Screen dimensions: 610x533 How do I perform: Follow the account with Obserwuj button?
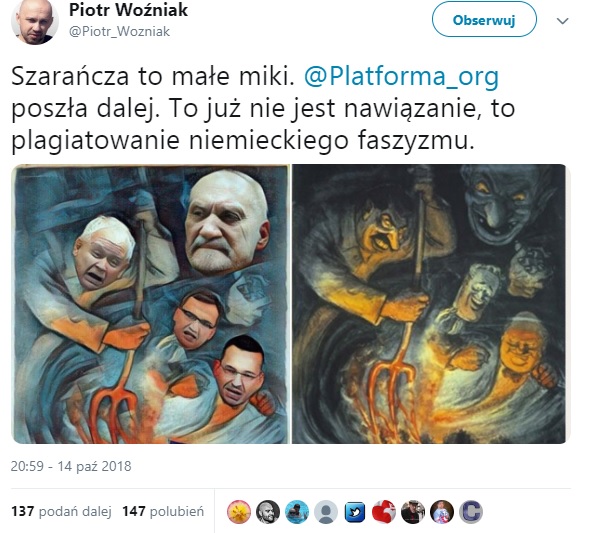tap(484, 19)
